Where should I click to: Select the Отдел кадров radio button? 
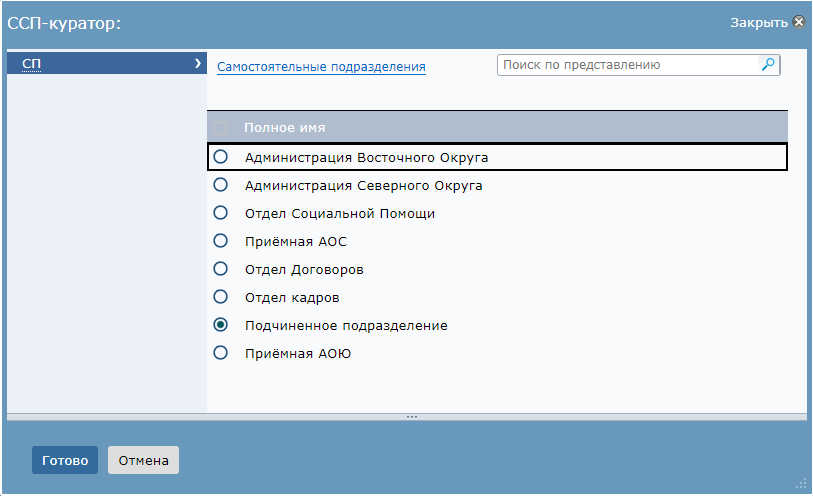tap(220, 296)
